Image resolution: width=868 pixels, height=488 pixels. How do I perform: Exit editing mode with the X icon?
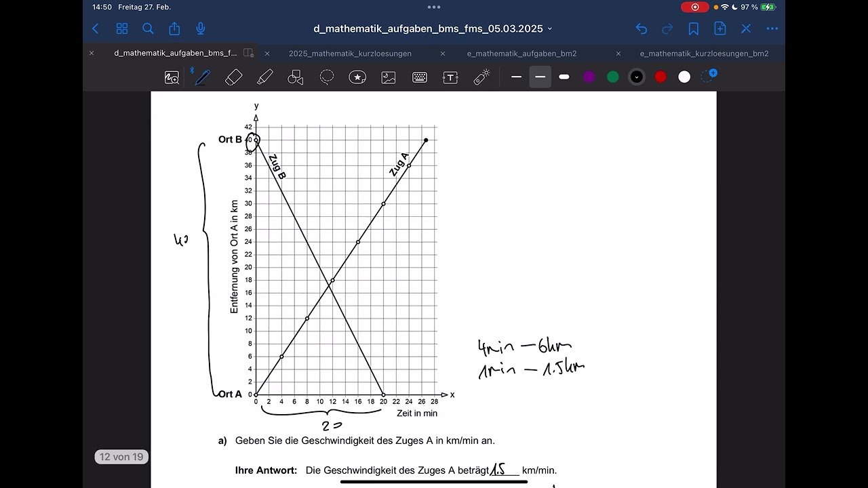coord(746,28)
